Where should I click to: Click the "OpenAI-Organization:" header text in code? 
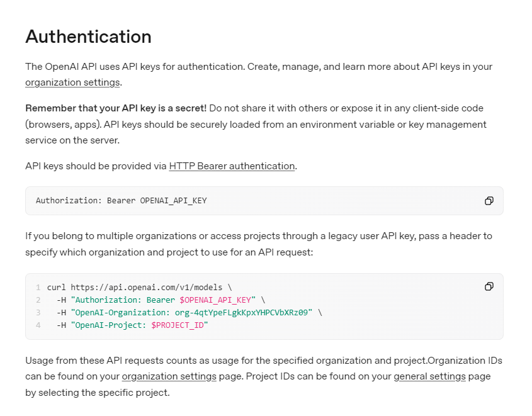coord(122,313)
